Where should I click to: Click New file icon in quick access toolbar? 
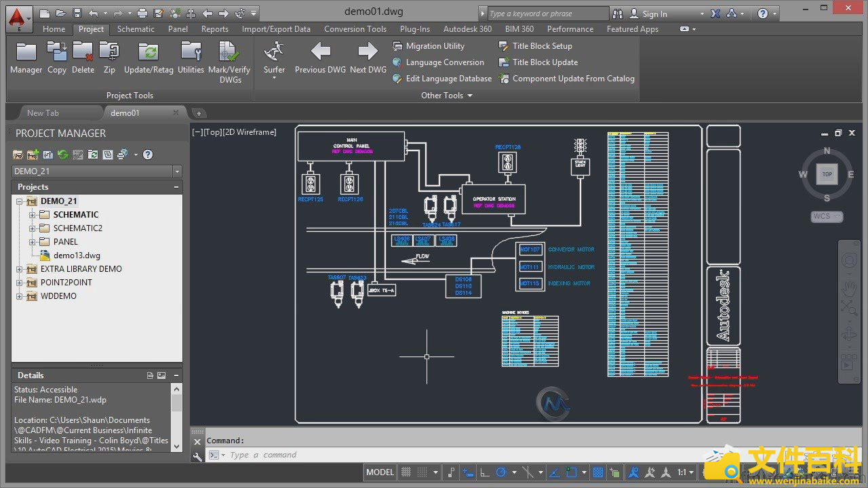tap(45, 13)
